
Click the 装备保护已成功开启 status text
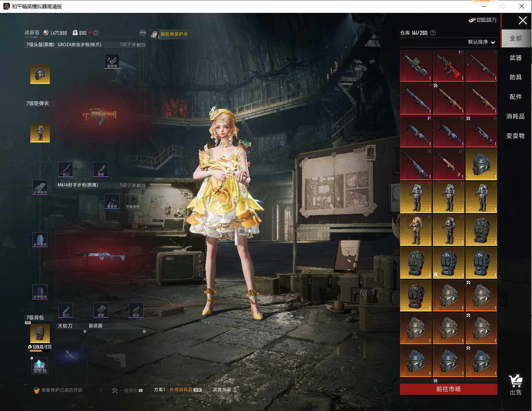point(62,390)
